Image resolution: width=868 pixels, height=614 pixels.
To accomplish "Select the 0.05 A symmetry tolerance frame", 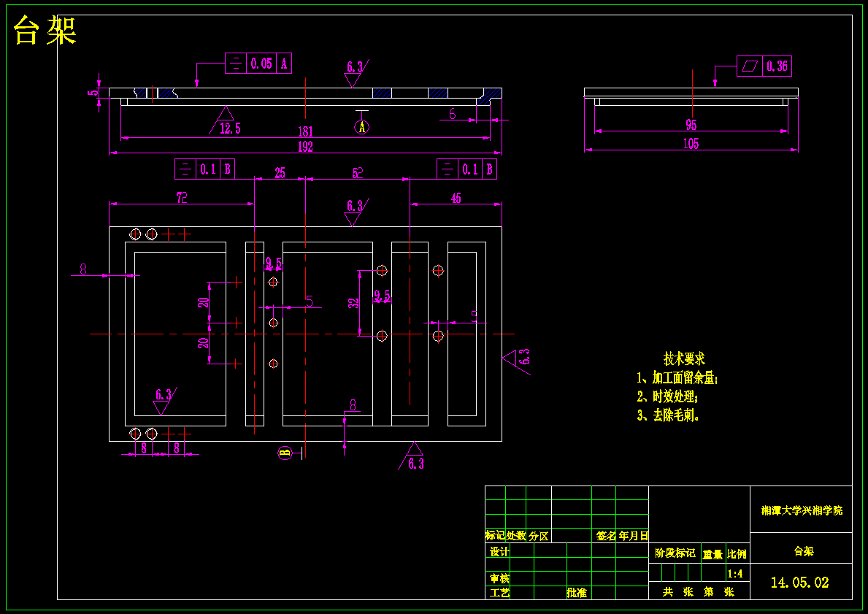I will [258, 63].
